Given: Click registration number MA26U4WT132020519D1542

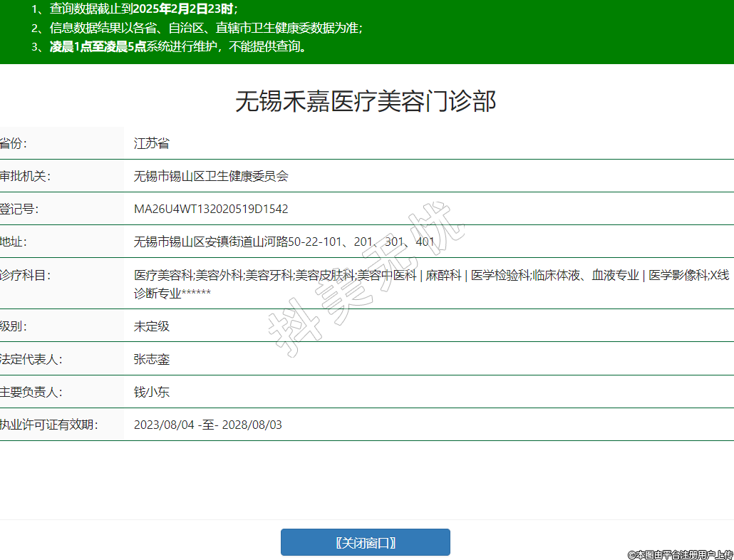Looking at the screenshot, I should 211,209.
